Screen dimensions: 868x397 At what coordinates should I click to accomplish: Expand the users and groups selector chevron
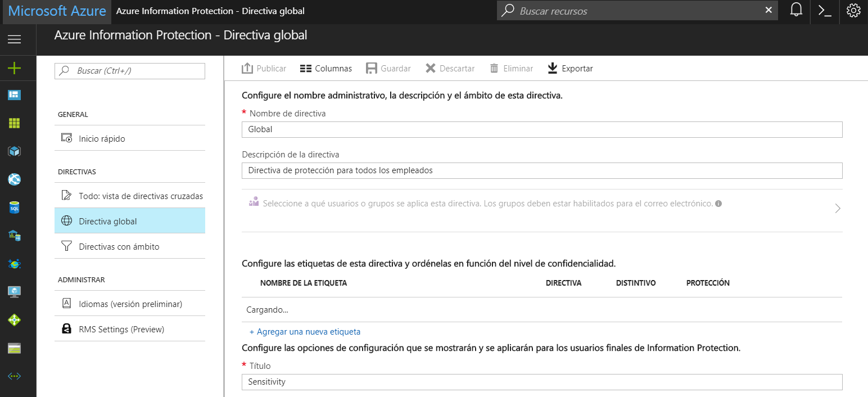[x=837, y=208]
